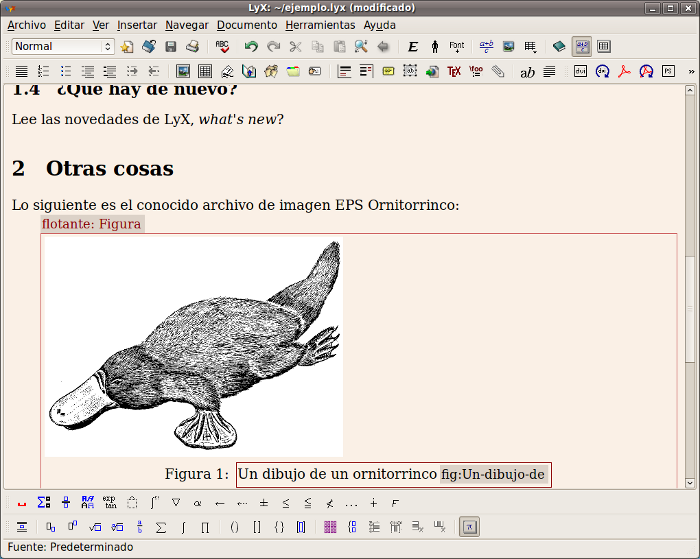This screenshot has height=559, width=700.
Task: Click in caption text 'Un dibujo de un ornitorrinco'
Action: tap(337, 474)
